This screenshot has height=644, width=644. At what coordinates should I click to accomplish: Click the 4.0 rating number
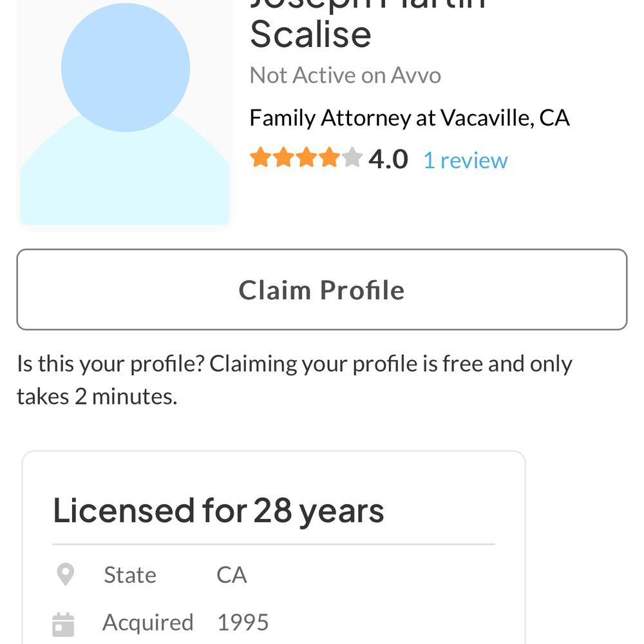tap(388, 158)
